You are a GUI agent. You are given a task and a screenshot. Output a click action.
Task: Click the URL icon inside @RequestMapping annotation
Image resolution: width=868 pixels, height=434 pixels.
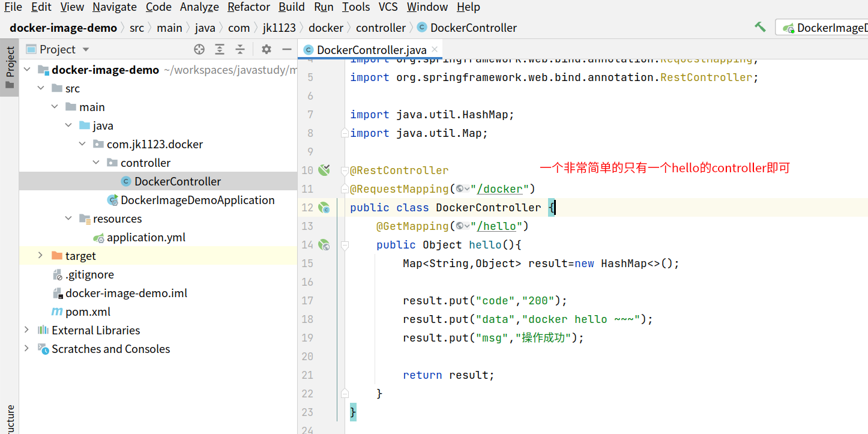coord(460,188)
